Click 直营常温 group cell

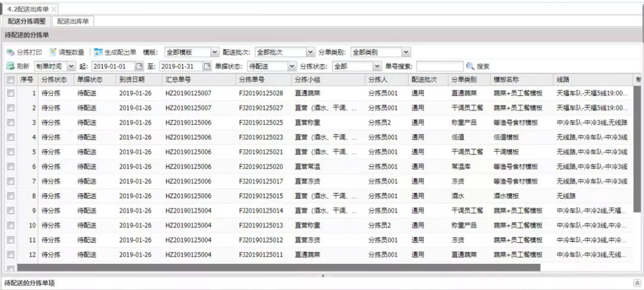click(x=307, y=167)
